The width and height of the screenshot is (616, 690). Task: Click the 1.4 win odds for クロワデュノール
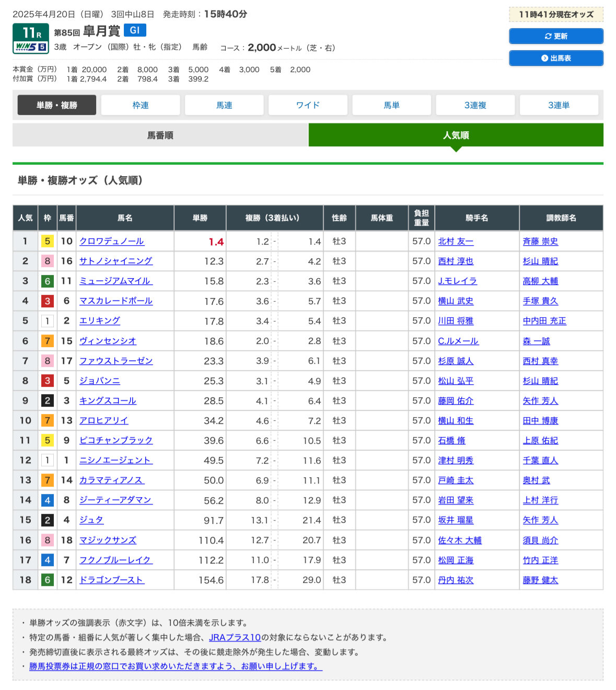(216, 241)
